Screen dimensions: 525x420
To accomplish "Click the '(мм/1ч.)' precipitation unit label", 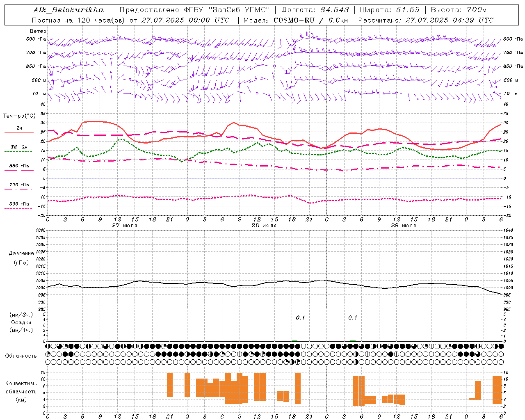I will point(21,330).
